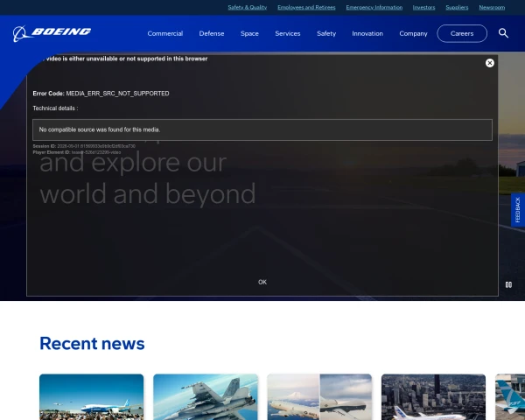Open the Services menu
This screenshot has width=525, height=420.
pyautogui.click(x=288, y=33)
